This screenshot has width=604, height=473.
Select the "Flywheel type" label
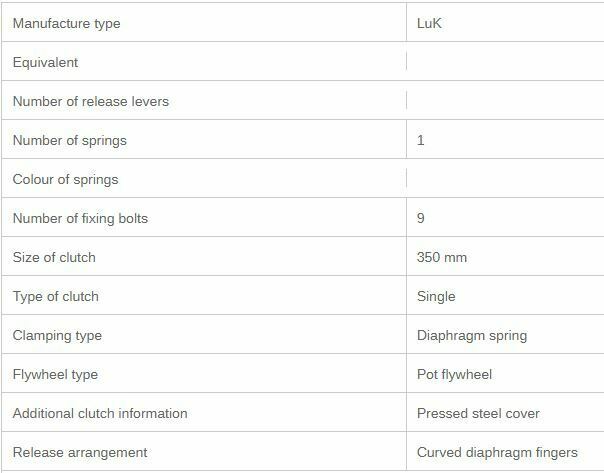55,374
